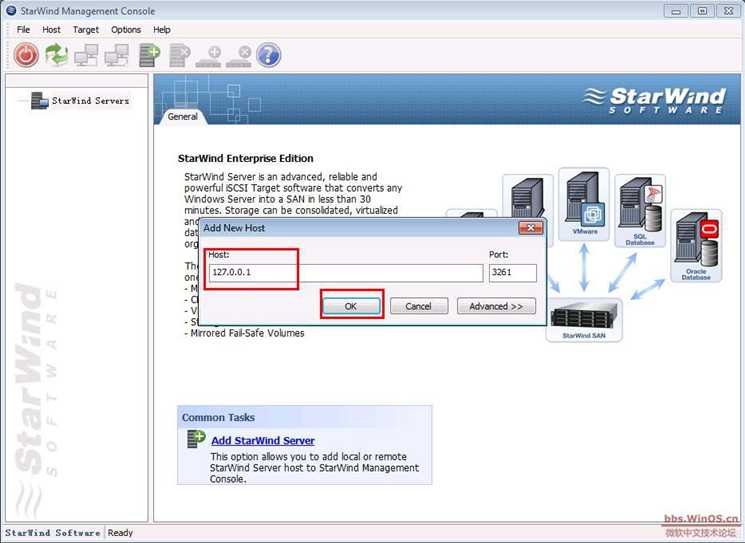Maximize the StarWind Management Console window
The height and width of the screenshot is (543, 745).
click(x=702, y=11)
